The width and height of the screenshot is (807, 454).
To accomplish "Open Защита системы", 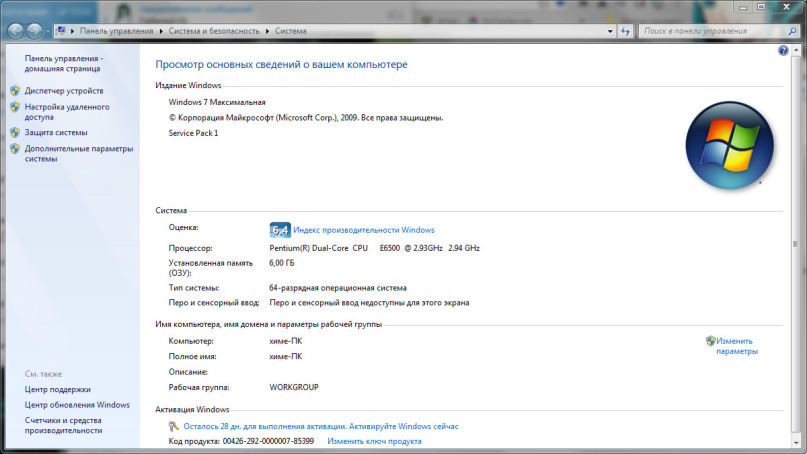I will [x=56, y=132].
